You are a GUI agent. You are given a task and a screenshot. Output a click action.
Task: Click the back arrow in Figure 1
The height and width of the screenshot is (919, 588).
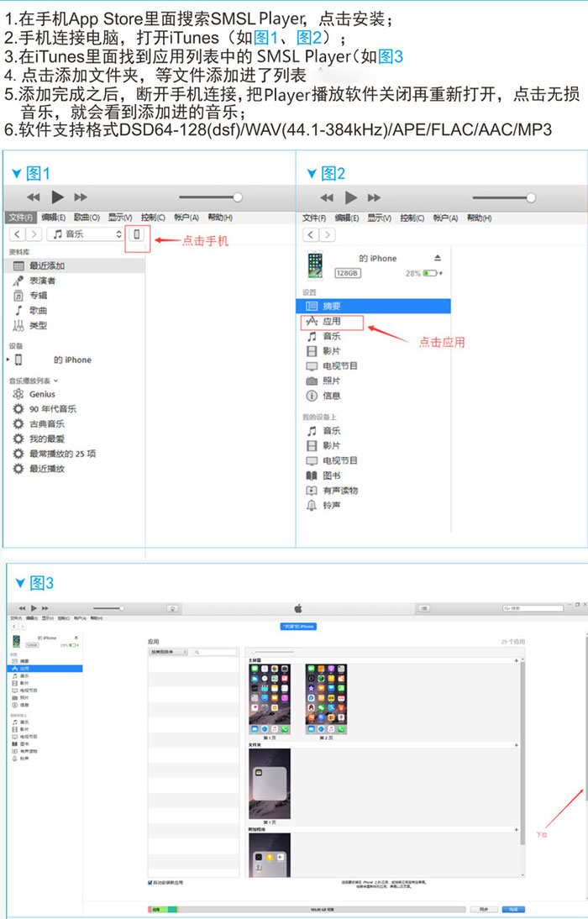pyautogui.click(x=18, y=234)
